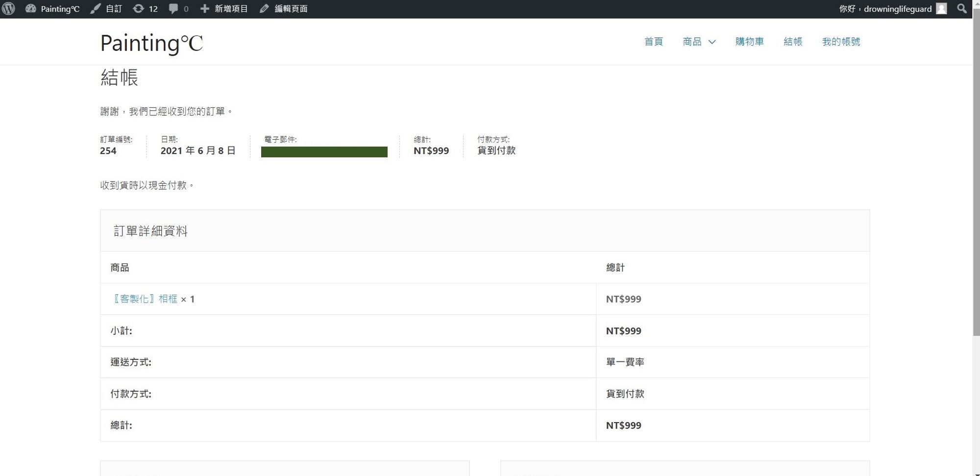The image size is (980, 476).
Task: Expand the chevron next to 商品
Action: pos(712,42)
